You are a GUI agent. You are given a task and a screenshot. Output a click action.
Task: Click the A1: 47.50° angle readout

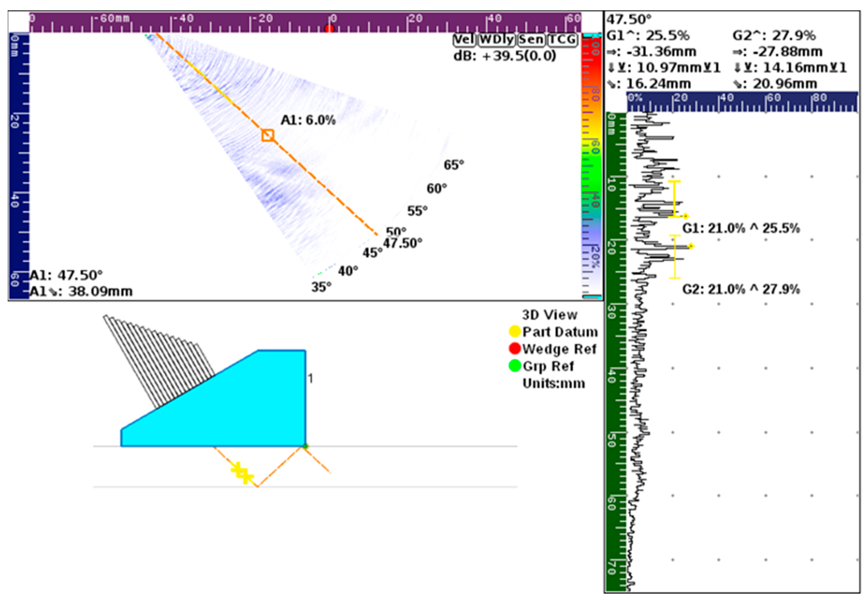(x=67, y=275)
